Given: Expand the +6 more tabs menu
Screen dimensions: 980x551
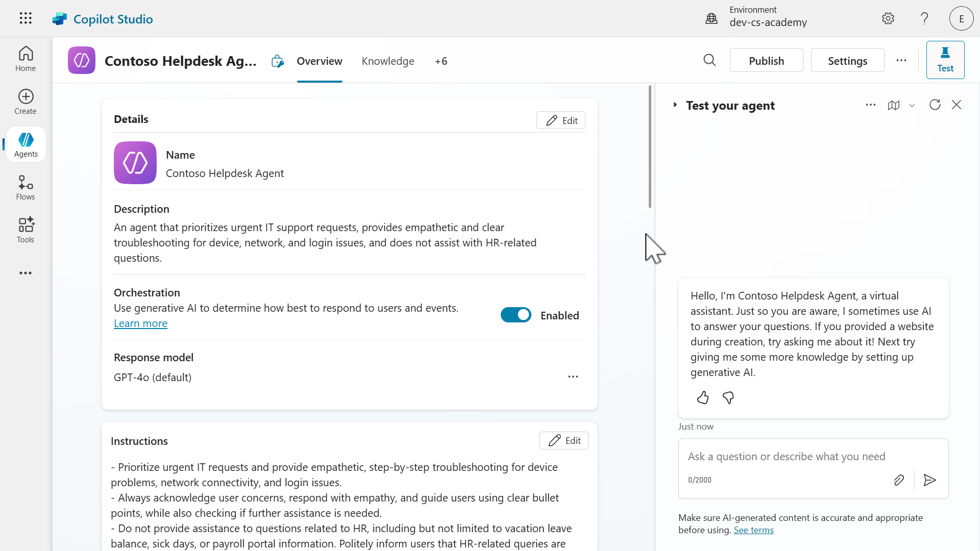Looking at the screenshot, I should tap(440, 61).
